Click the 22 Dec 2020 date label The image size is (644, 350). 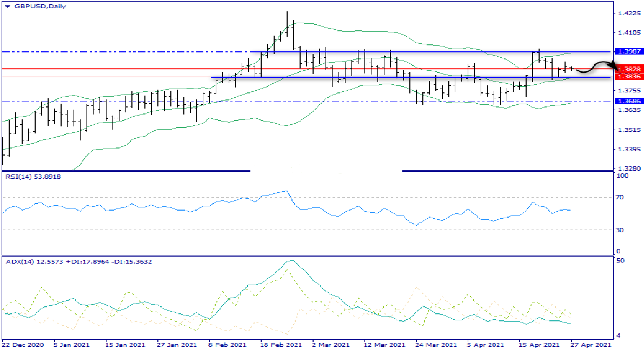[x=23, y=345]
